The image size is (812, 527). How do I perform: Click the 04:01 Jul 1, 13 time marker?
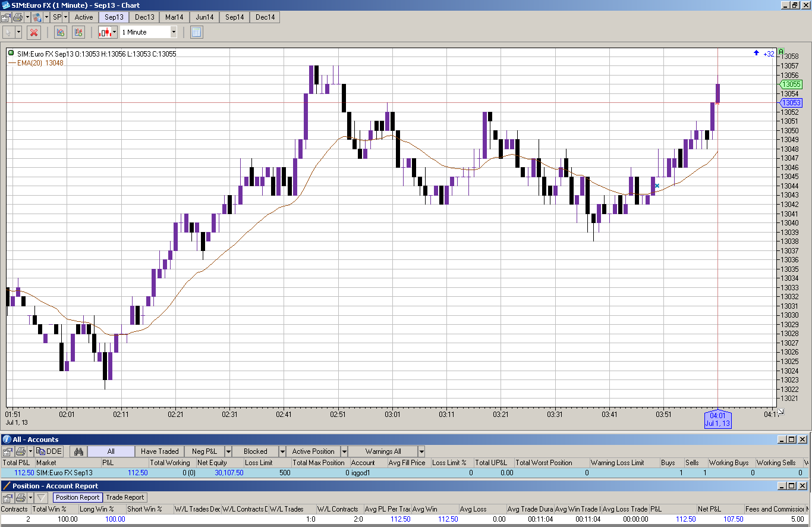pyautogui.click(x=717, y=419)
